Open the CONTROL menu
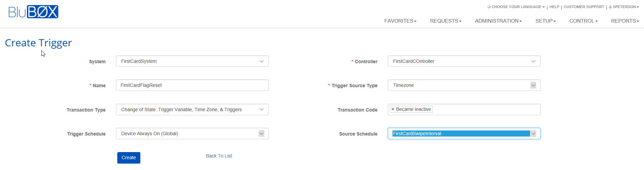 click(x=583, y=21)
